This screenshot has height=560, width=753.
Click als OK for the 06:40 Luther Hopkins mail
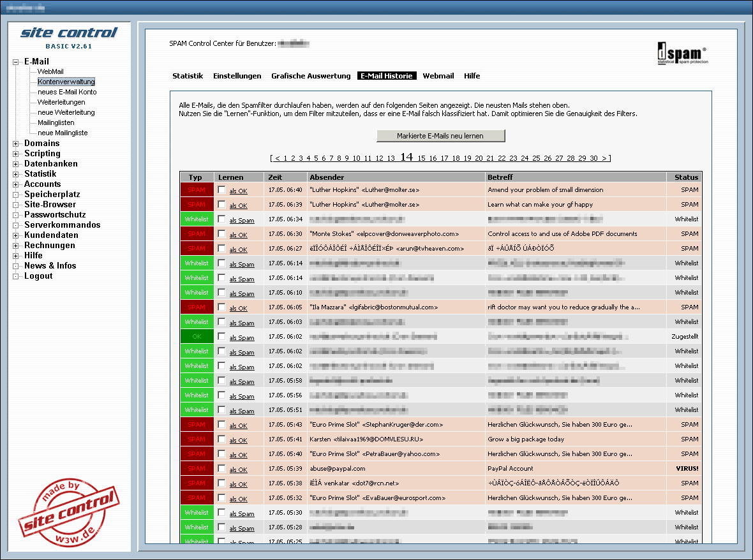tap(238, 191)
